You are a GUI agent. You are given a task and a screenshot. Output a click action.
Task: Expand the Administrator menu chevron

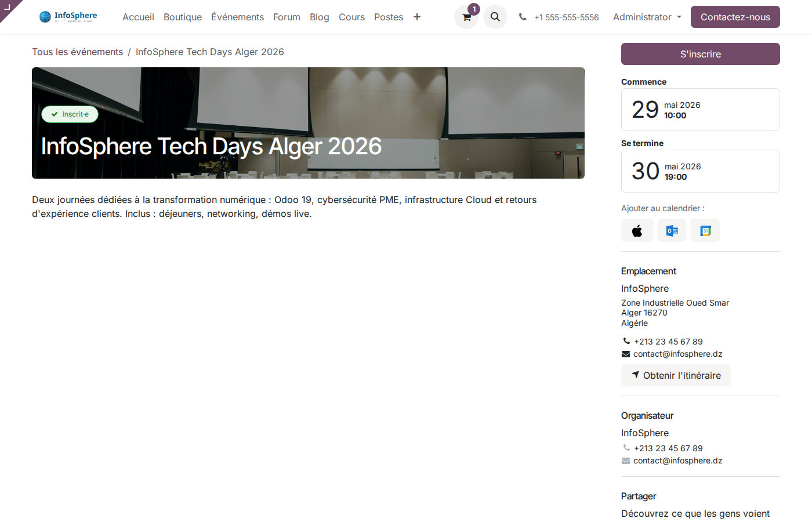click(x=679, y=17)
